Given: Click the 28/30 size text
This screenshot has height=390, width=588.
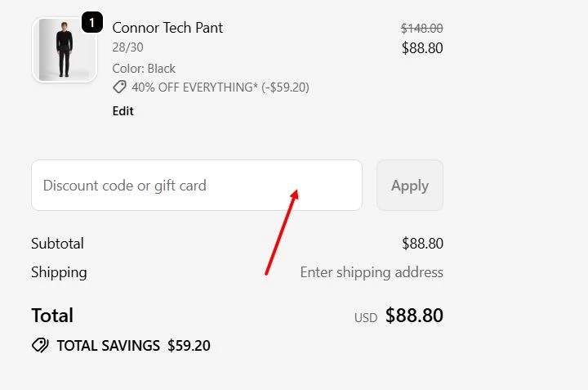Looking at the screenshot, I should point(127,47).
